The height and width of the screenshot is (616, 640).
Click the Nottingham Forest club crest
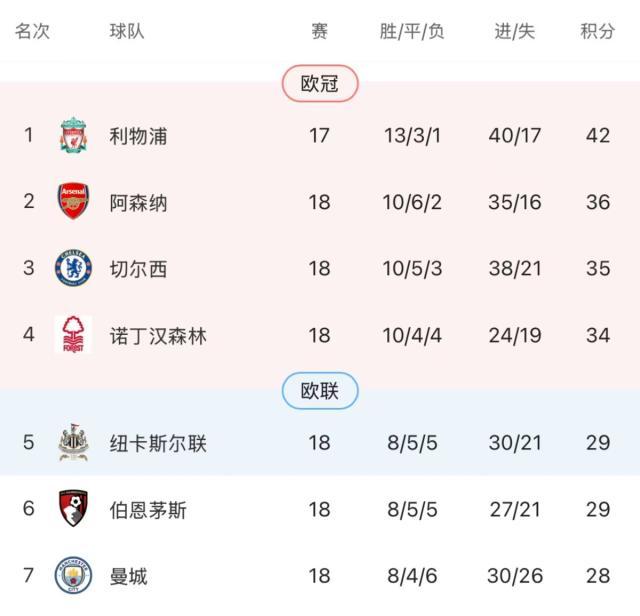click(x=73, y=336)
